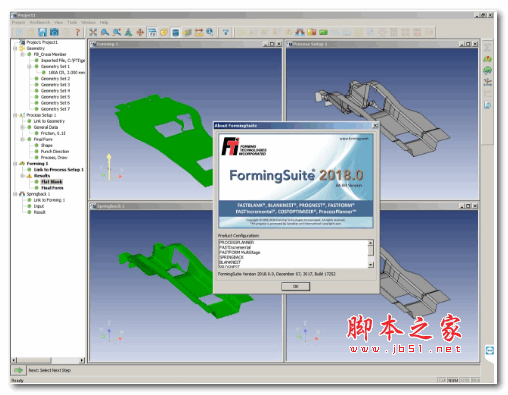Select Final Form under Results
508x395 pixels.
click(x=52, y=188)
